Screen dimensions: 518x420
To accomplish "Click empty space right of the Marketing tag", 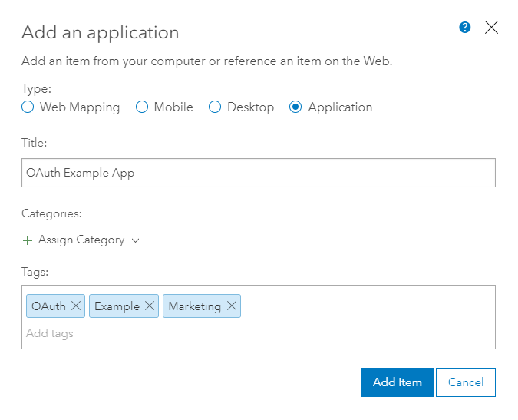I will click(368, 306).
